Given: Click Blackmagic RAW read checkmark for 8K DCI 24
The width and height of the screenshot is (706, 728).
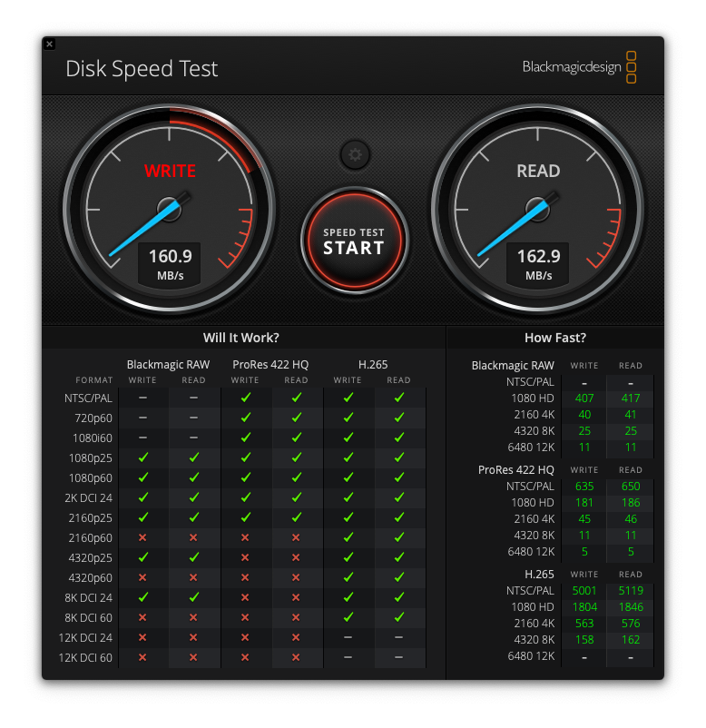Looking at the screenshot, I should click(x=193, y=597).
